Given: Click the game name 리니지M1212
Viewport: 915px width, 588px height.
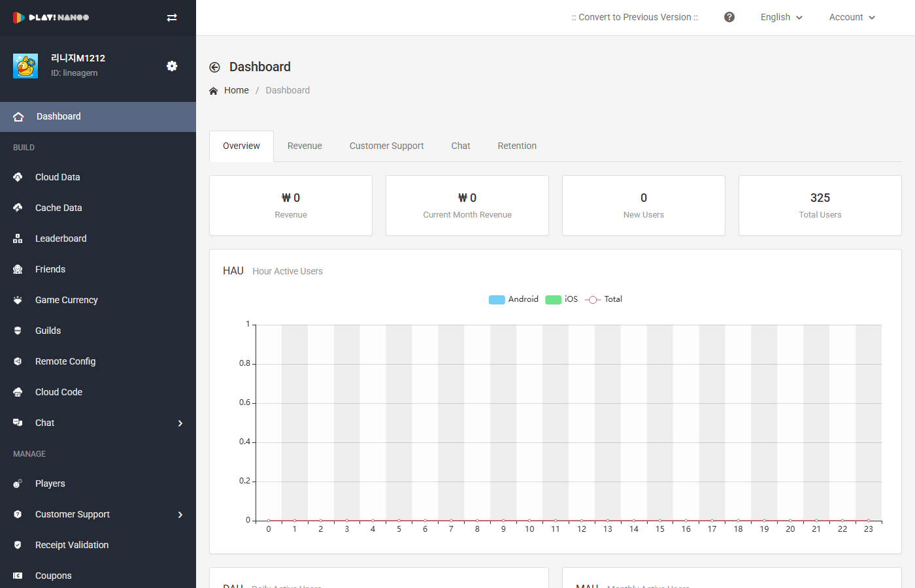Looking at the screenshot, I should [78, 58].
